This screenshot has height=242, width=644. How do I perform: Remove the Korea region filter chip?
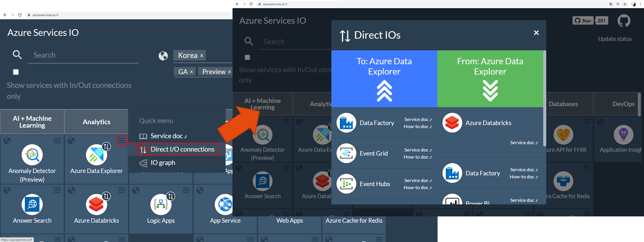point(202,55)
